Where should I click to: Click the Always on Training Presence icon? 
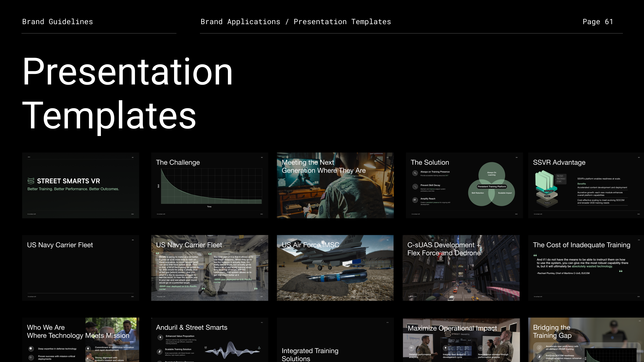[415, 173]
